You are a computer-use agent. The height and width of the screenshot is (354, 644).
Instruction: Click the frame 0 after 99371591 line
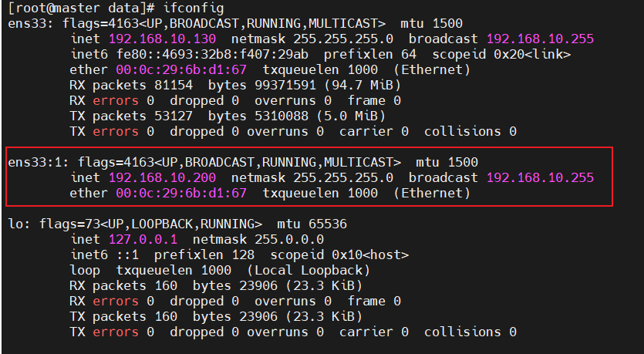[374, 100]
